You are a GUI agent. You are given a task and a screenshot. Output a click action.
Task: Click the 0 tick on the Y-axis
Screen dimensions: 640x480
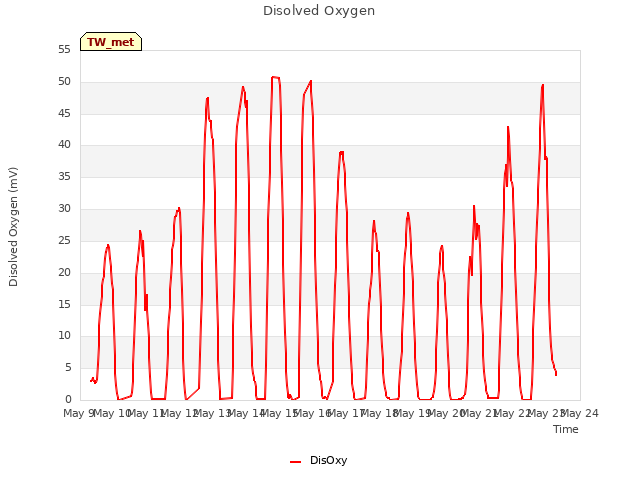point(68,400)
